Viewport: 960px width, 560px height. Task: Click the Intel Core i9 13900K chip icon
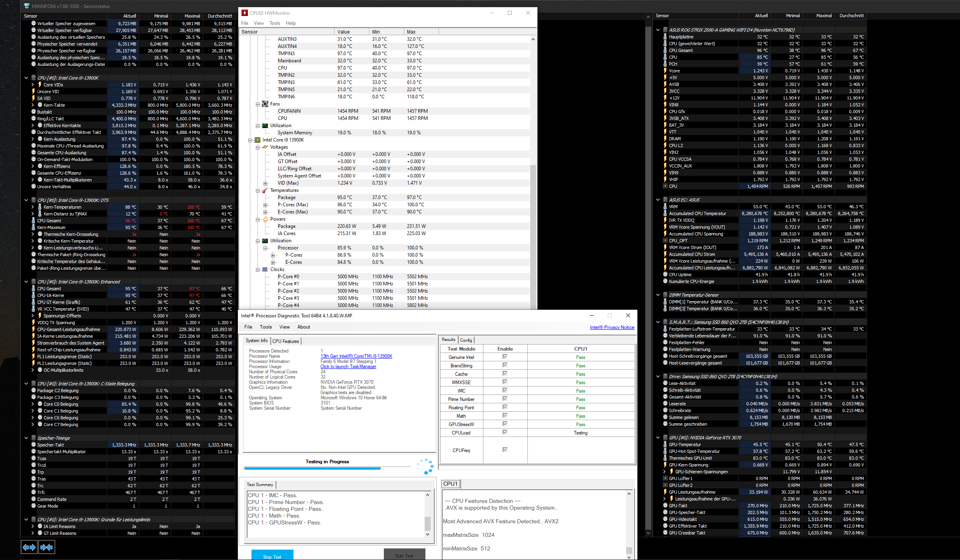tap(257, 140)
